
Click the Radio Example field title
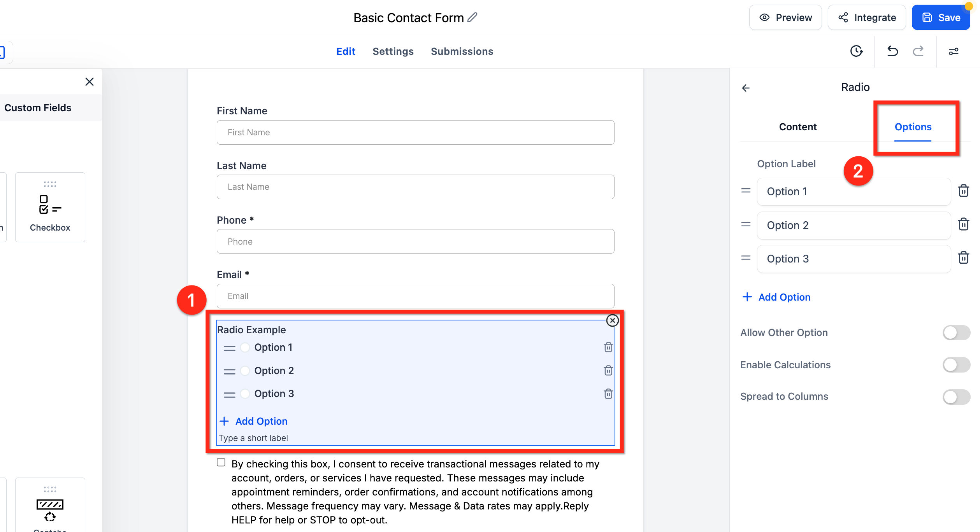tap(251, 330)
